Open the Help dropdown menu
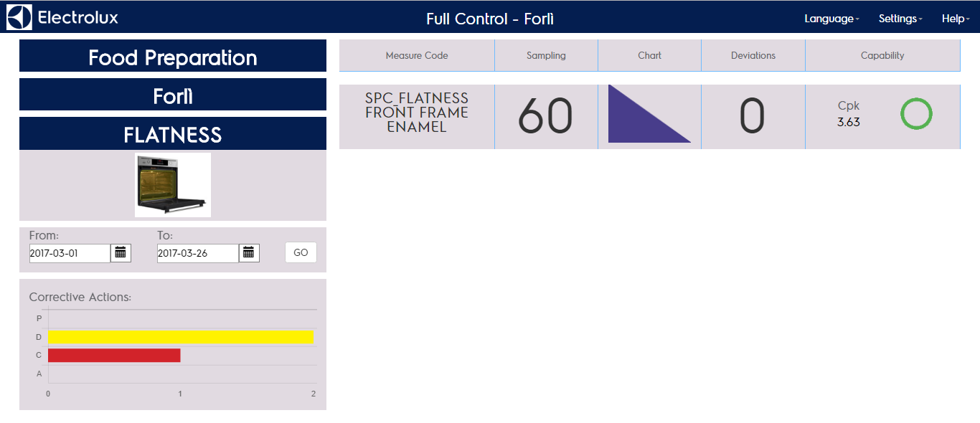This screenshot has width=980, height=423. (x=956, y=19)
